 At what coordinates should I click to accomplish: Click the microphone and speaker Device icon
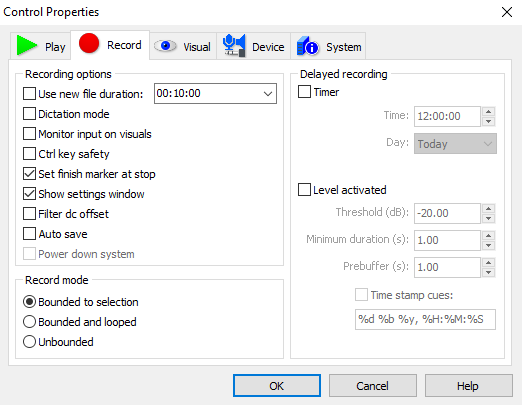click(234, 46)
